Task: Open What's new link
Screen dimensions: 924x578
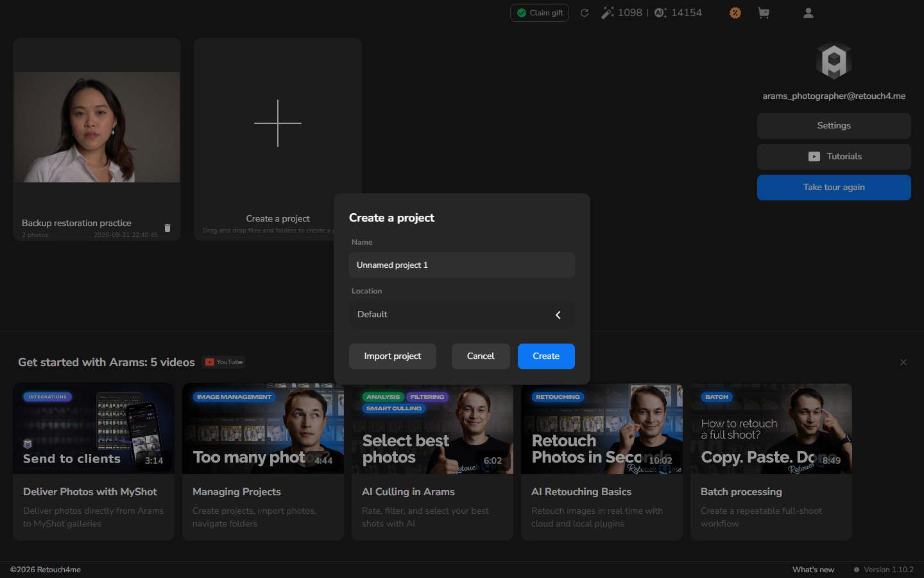Action: tap(813, 570)
